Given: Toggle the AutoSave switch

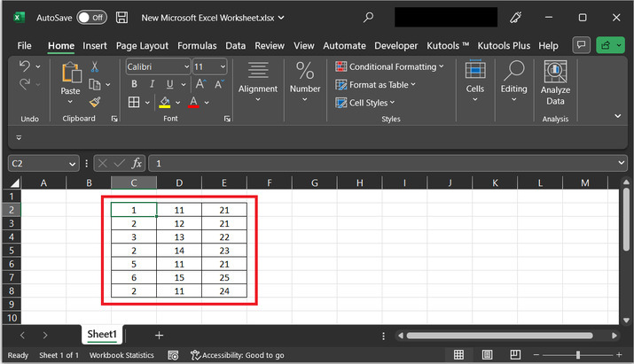Looking at the screenshot, I should (90, 17).
